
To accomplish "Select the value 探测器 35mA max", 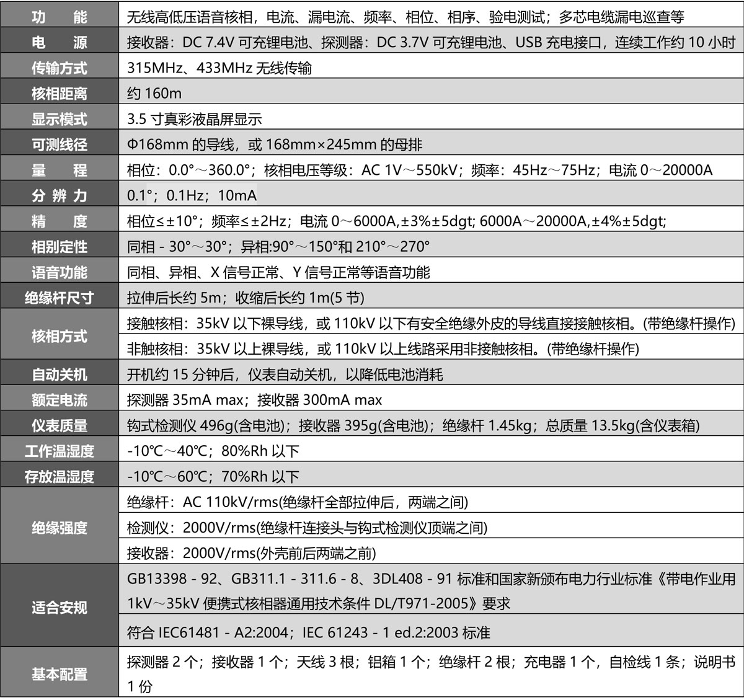I will coord(184,399).
